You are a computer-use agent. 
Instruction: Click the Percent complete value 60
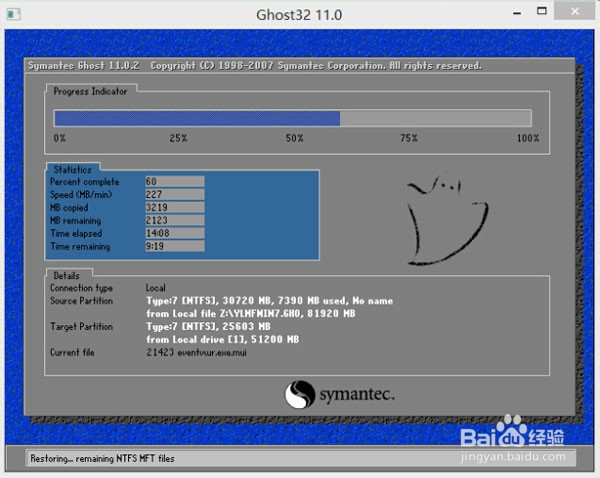[174, 181]
